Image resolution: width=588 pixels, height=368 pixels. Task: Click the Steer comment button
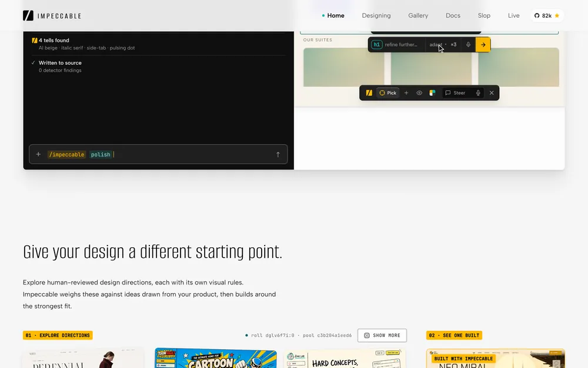455,93
